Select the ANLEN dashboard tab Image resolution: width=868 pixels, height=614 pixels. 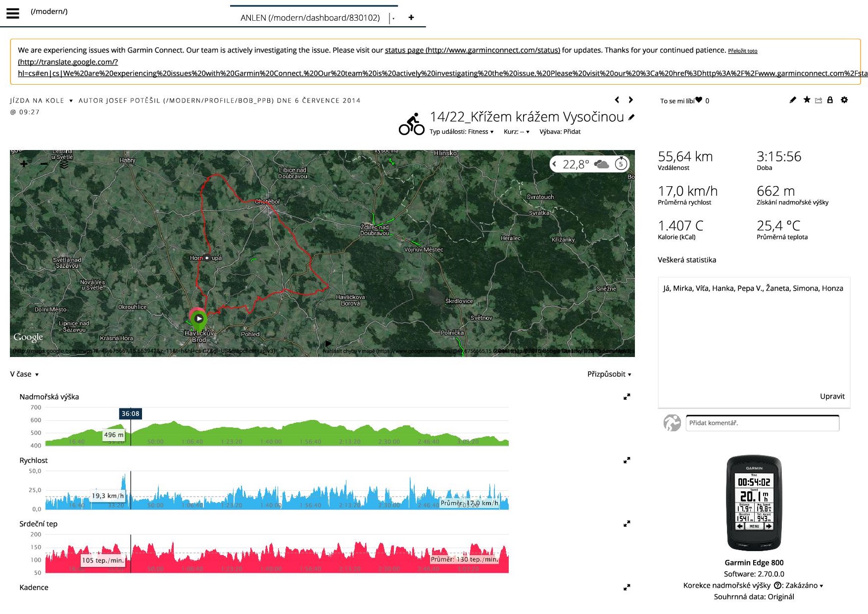point(310,18)
